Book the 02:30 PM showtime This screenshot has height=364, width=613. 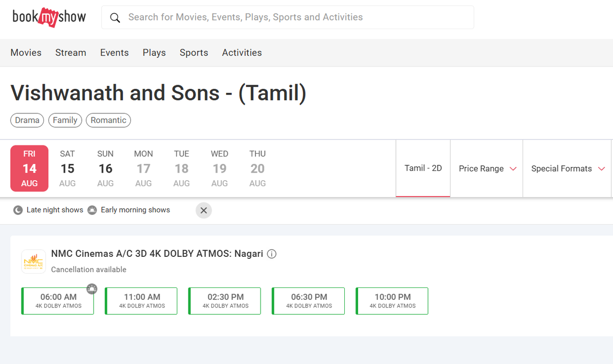[x=225, y=301]
